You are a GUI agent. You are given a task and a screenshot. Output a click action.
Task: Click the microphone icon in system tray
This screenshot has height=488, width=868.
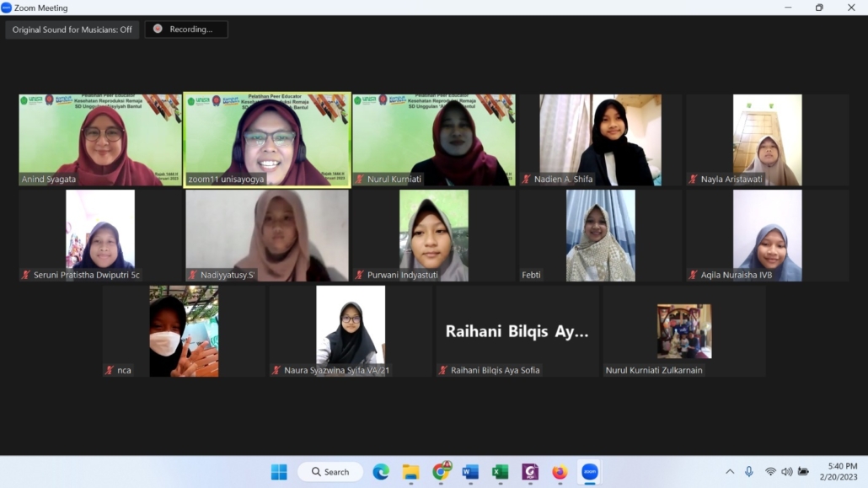[749, 472]
